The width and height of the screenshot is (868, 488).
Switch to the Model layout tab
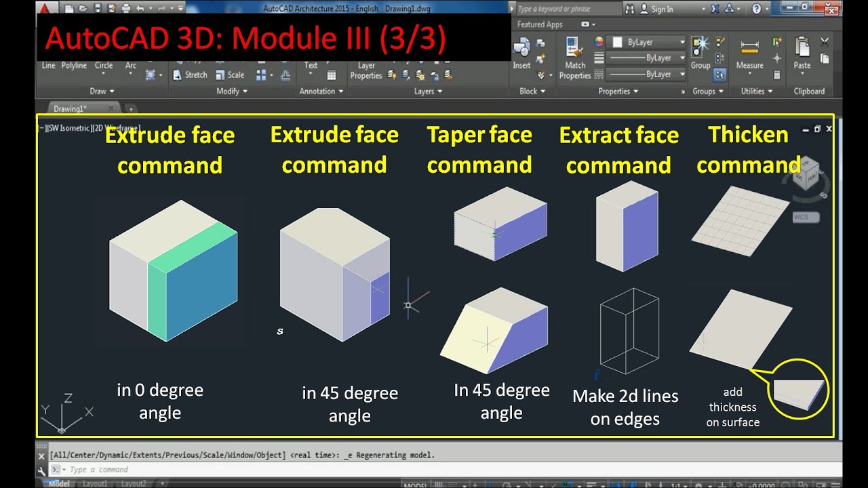coord(59,484)
